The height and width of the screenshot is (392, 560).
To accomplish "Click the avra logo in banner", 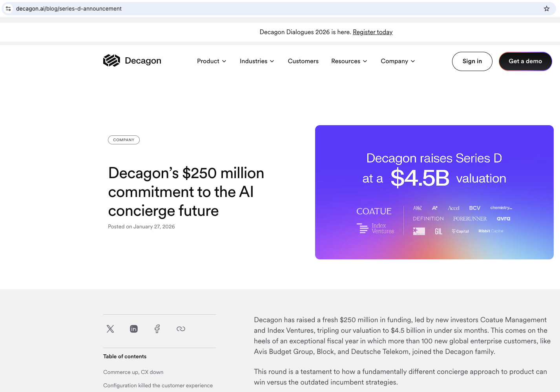I will click(503, 219).
